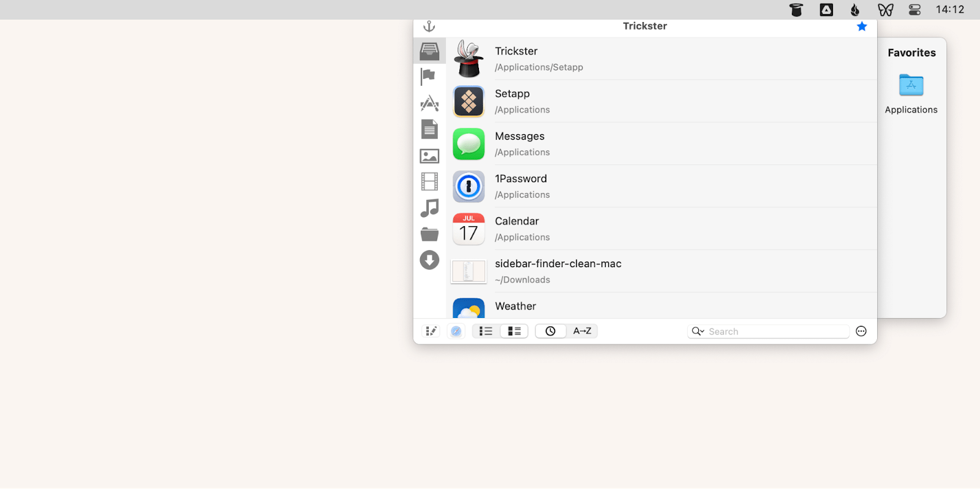The width and height of the screenshot is (980, 489).
Task: Open the edit filters pencil button
Action: click(x=432, y=332)
